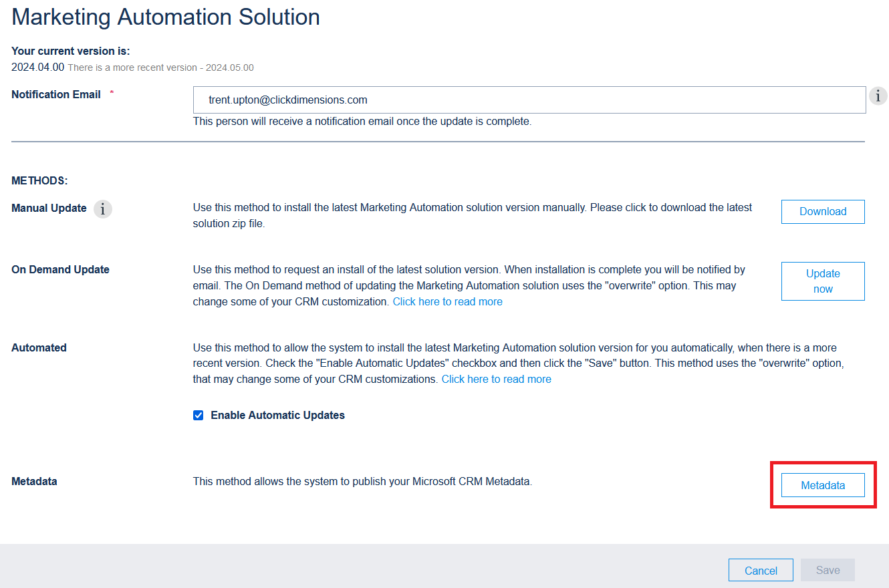Download the latest solution zip file

pos(823,211)
